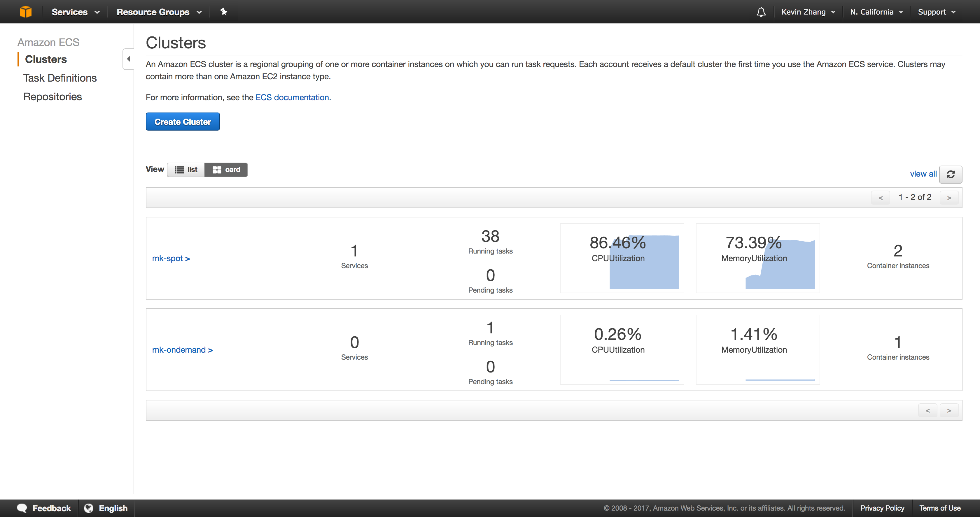This screenshot has width=980, height=517.
Task: Go to next page in top pager
Action: pos(949,198)
